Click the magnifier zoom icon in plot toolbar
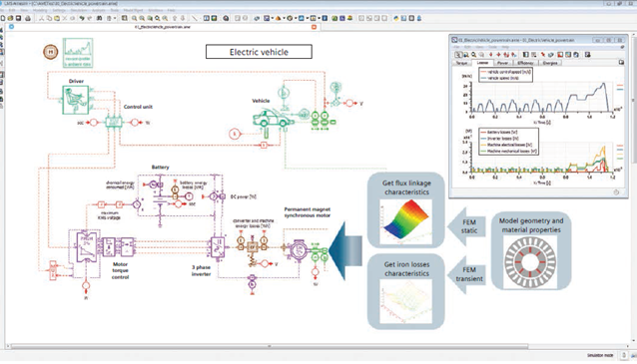Image resolution: width=637 pixels, height=364 pixels. pyautogui.click(x=473, y=55)
